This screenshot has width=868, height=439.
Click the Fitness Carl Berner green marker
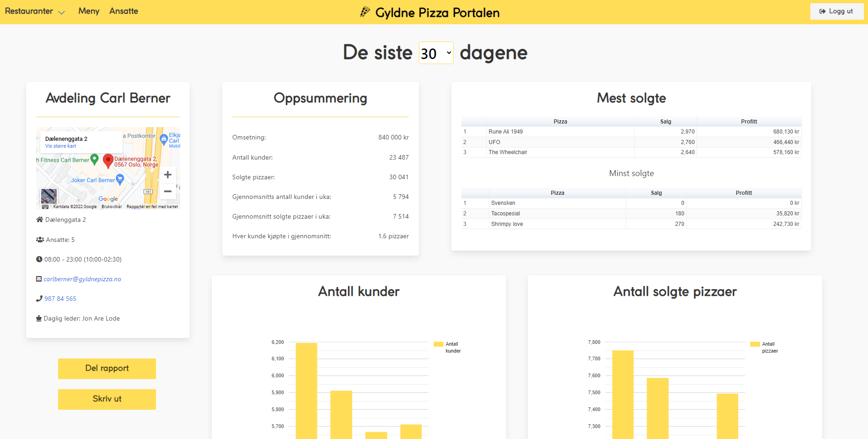pos(94,160)
